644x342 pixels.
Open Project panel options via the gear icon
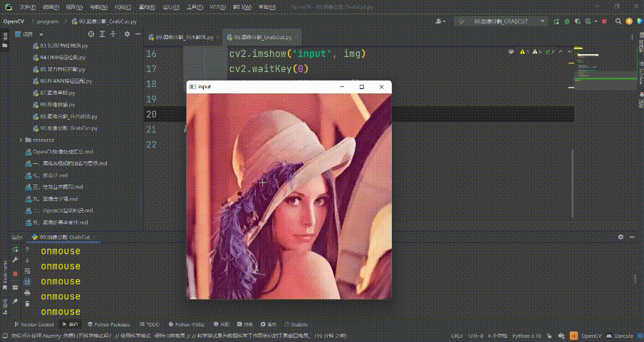tap(127, 34)
